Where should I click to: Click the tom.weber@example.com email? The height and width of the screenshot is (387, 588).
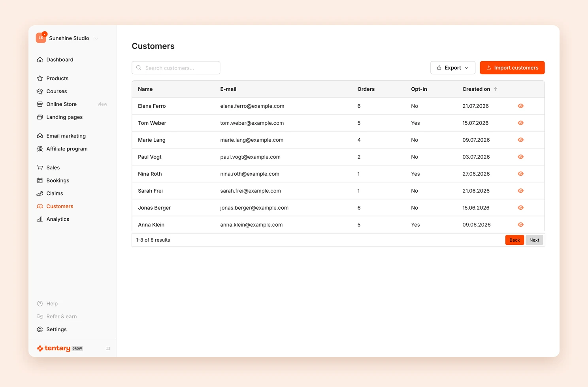click(x=252, y=123)
